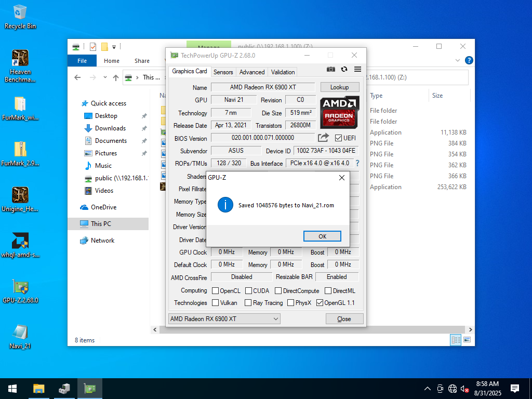Screen dimensions: 532x399
Task: Select Network in the navigation pane
Action: tap(102, 240)
